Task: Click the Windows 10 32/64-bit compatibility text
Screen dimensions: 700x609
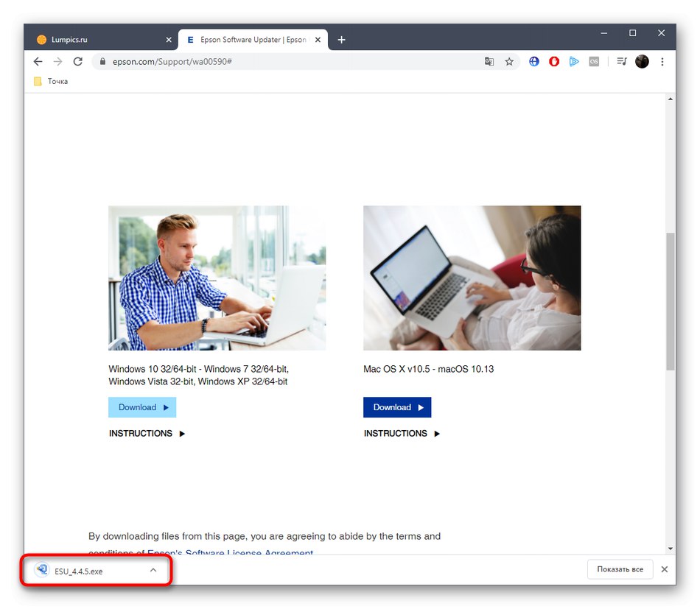Action: pyautogui.click(x=199, y=376)
